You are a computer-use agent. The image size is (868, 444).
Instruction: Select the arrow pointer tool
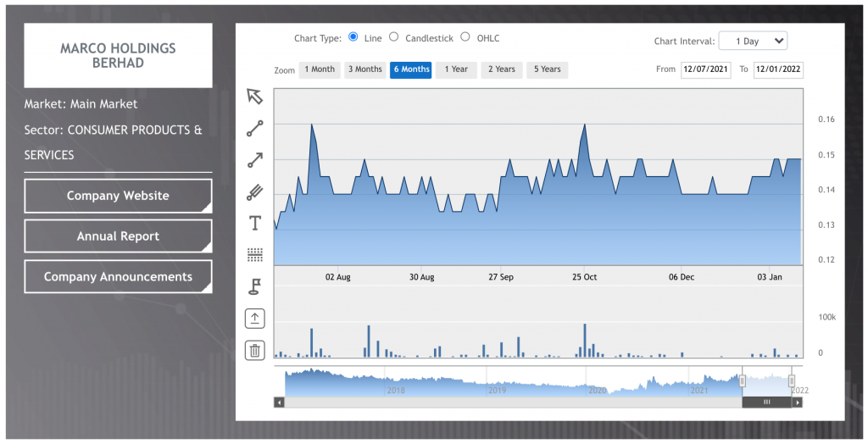(x=255, y=96)
